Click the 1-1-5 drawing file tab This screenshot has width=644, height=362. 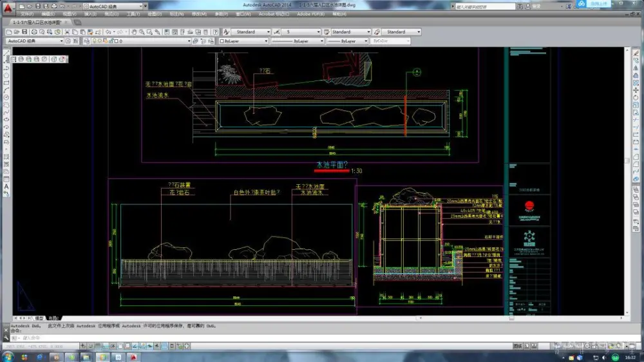pos(36,23)
